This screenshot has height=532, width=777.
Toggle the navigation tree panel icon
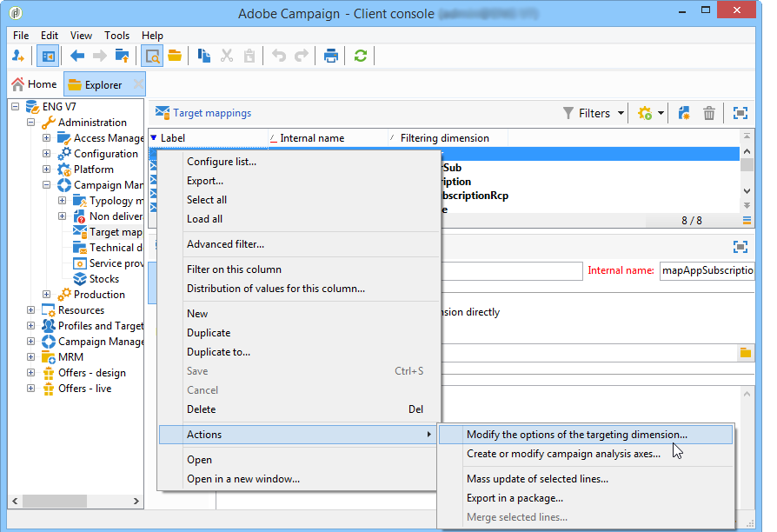click(48, 56)
